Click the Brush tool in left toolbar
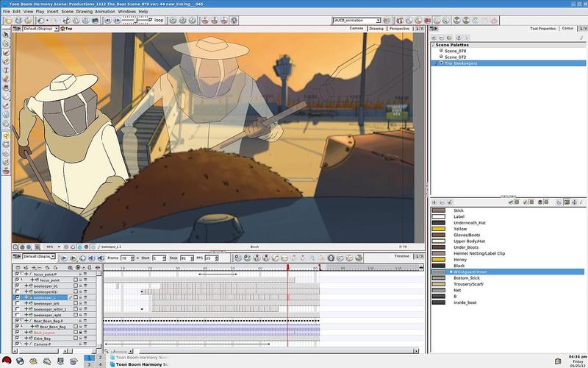Screen dimensions: 588x368 [6, 52]
